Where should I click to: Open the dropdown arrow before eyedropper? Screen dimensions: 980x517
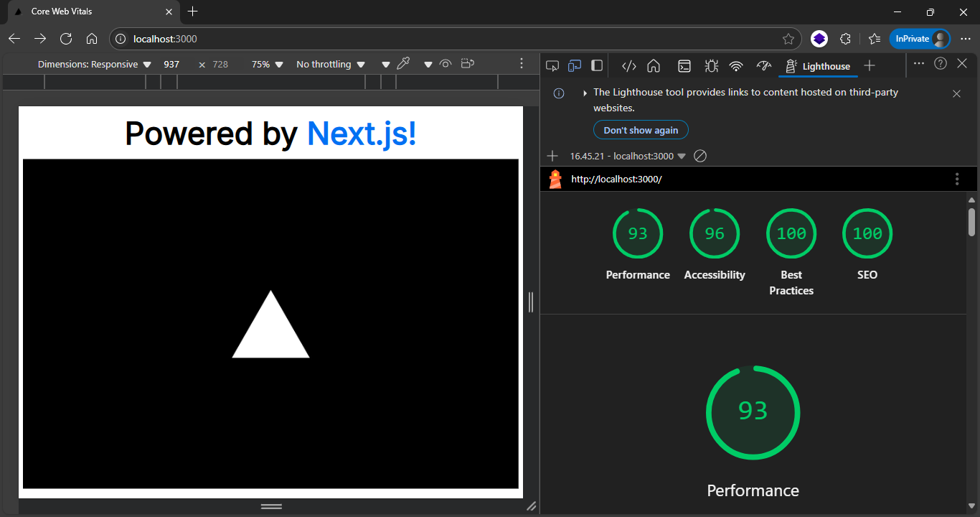pos(386,65)
